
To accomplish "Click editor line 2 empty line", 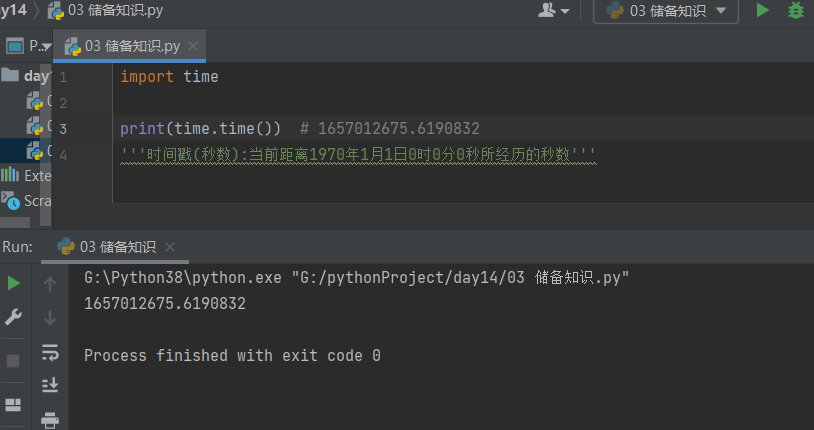I will (x=300, y=103).
